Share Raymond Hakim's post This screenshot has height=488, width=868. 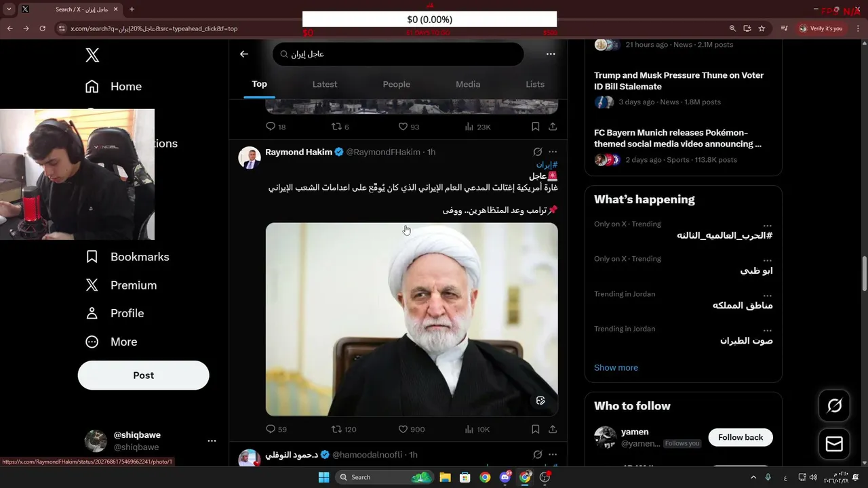click(x=553, y=429)
